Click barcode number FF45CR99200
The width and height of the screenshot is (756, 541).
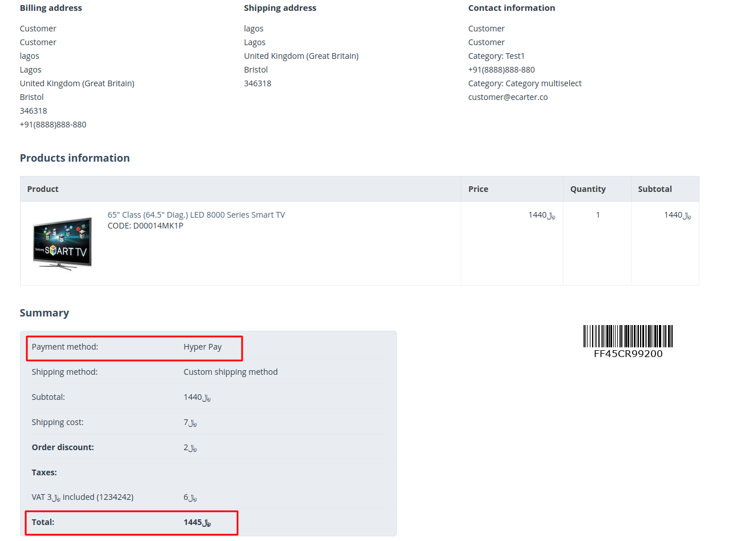tap(628, 354)
